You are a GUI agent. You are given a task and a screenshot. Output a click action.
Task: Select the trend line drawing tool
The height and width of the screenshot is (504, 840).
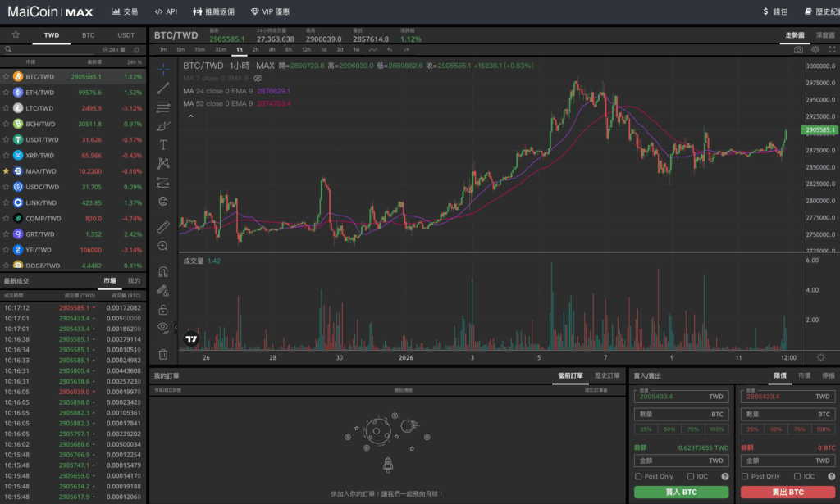point(162,87)
